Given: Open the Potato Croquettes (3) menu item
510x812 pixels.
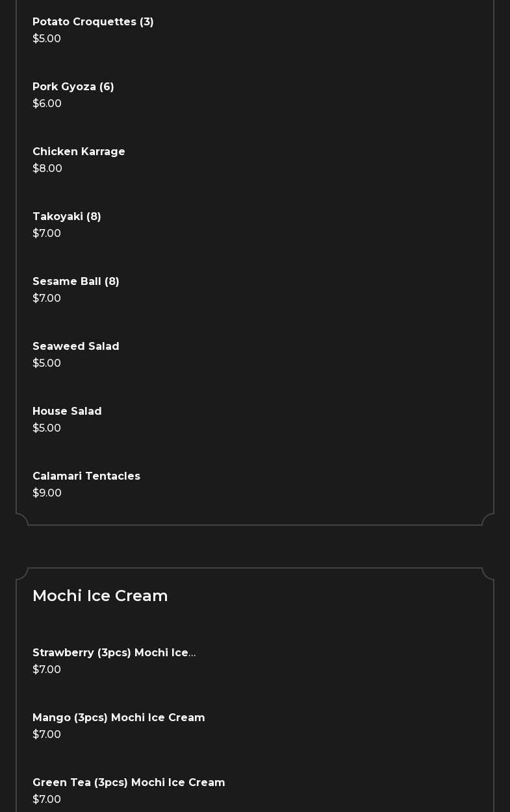Looking at the screenshot, I should point(93,22).
